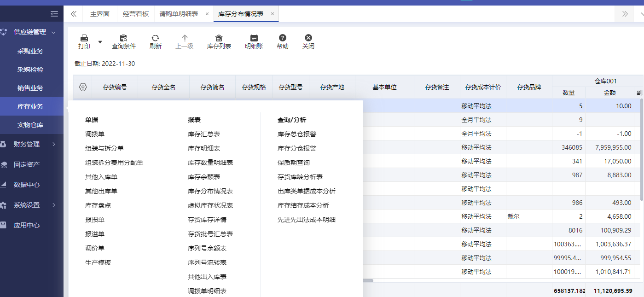644x297 pixels.
Task: Open 库存数量明细表 report
Action: click(210, 163)
